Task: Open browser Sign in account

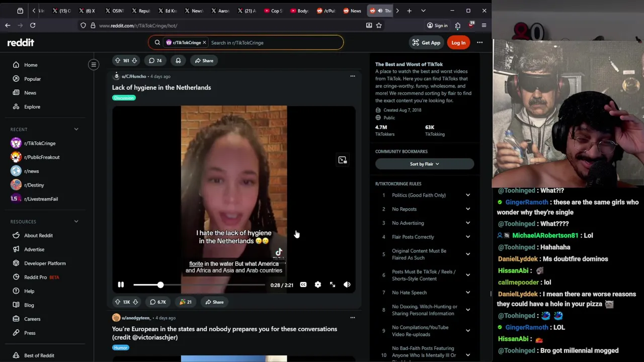Action: (x=437, y=25)
